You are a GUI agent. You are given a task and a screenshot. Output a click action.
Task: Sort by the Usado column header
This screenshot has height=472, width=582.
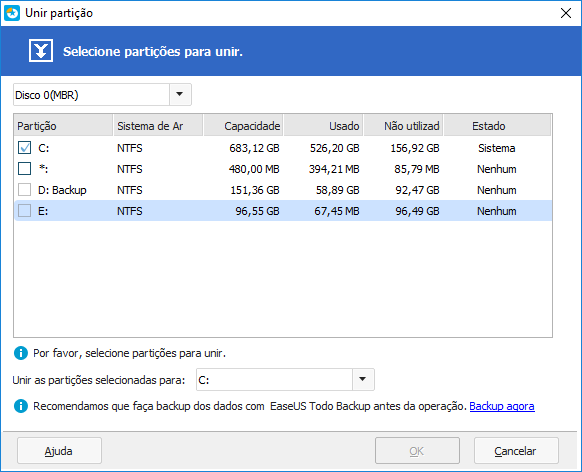click(324, 126)
